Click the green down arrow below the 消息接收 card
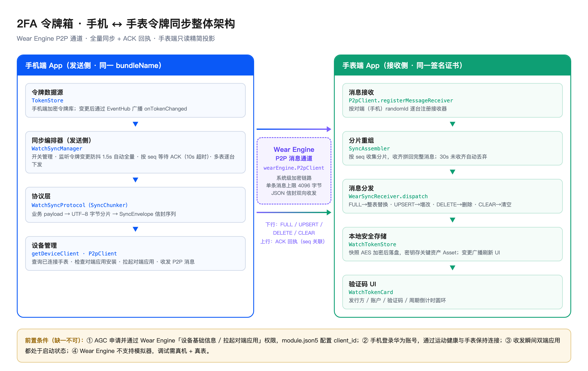 [452, 124]
